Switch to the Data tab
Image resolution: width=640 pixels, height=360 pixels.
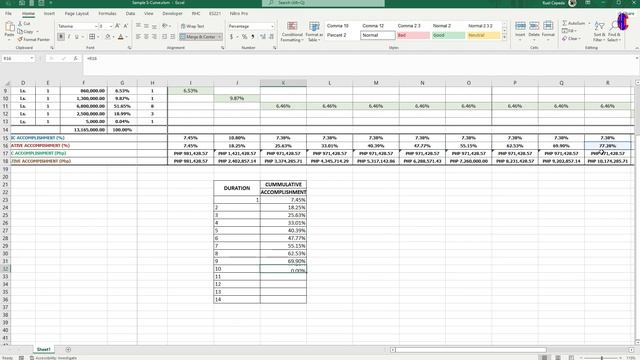pyautogui.click(x=130, y=13)
